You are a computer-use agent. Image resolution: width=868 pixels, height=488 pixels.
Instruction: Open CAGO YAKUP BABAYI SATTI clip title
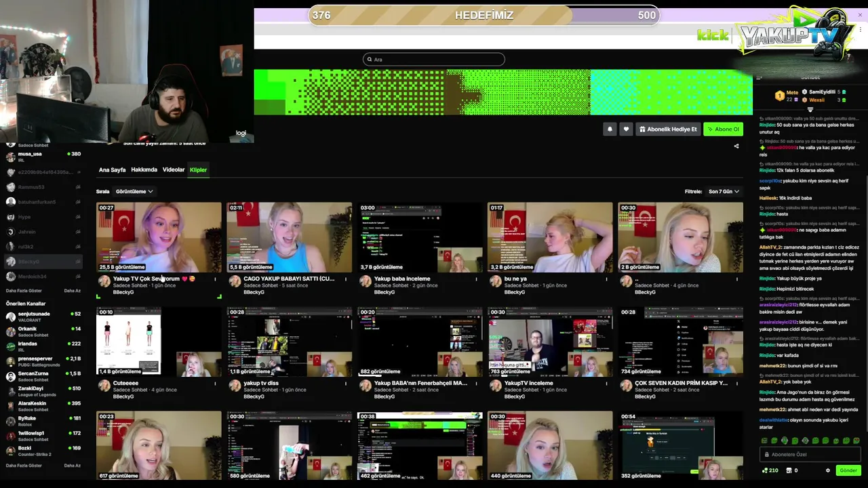[289, 279]
